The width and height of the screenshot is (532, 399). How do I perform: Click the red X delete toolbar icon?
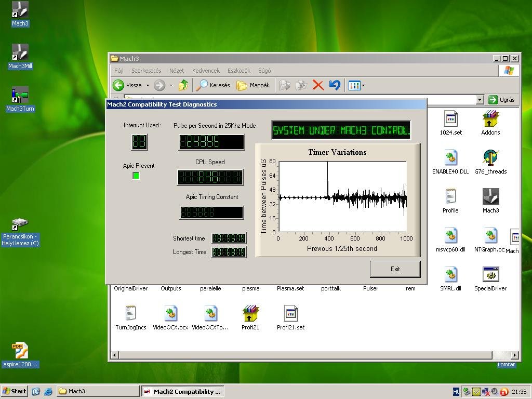[318, 85]
